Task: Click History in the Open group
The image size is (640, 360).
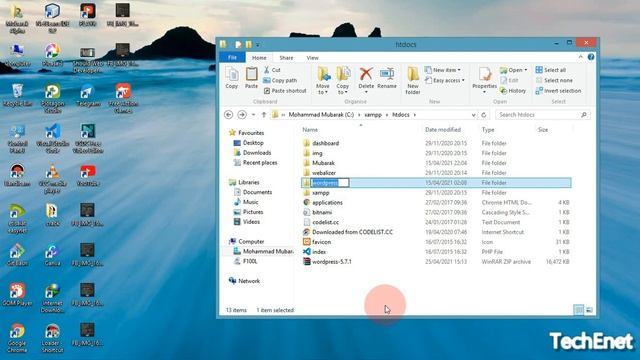Action: pos(513,91)
